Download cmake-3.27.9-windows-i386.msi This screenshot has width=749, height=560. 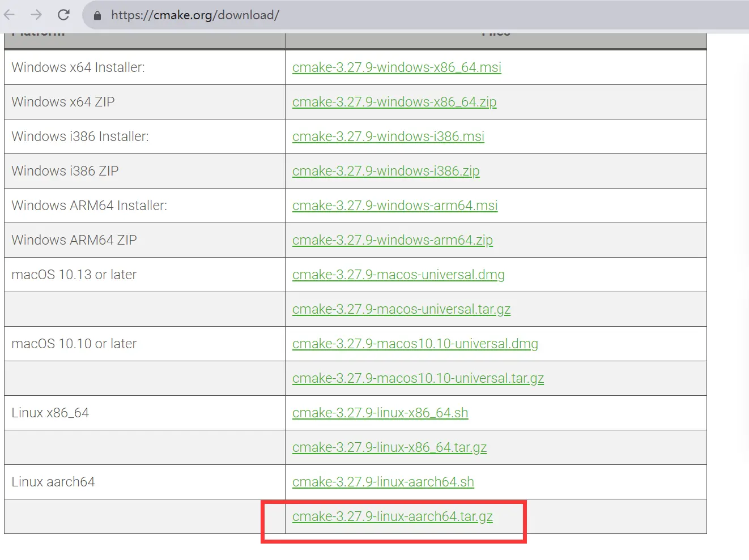pos(388,136)
